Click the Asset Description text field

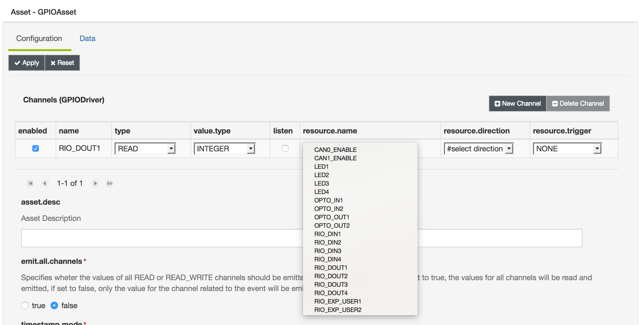pos(162,238)
